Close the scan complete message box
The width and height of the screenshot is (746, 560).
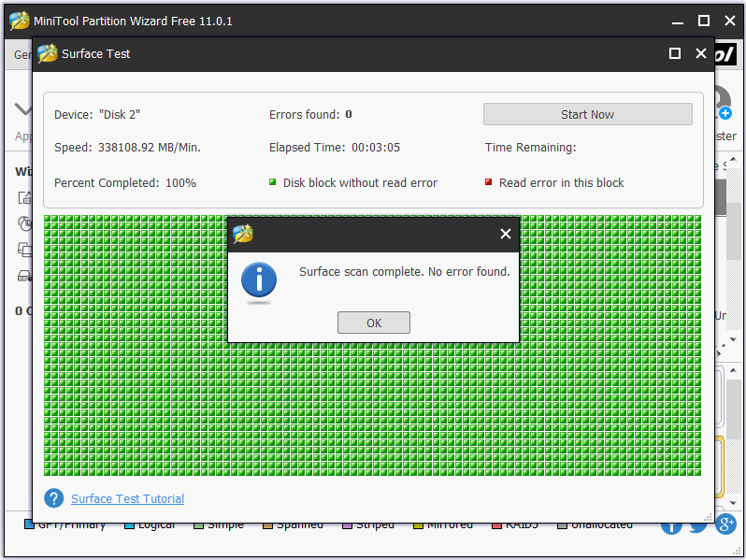[x=505, y=234]
